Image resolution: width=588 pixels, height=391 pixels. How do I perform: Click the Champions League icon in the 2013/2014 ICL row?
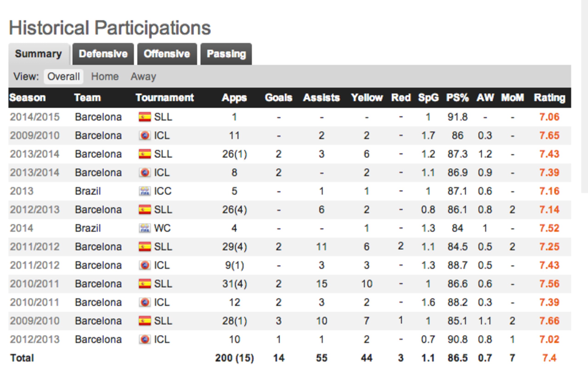tap(144, 172)
